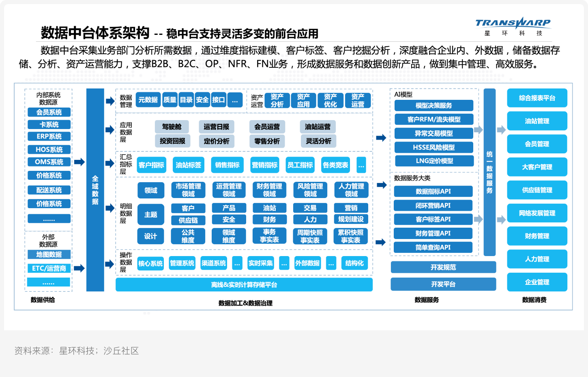This screenshot has width=588, height=377.
Task: Select the 风险管理领域 block
Action: 310,190
